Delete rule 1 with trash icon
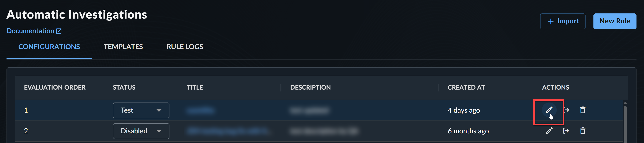Screen dimensions: 644x143 point(583,110)
